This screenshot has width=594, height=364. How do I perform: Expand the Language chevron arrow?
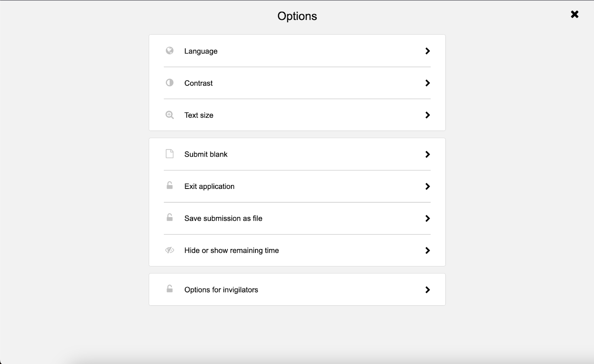428,51
